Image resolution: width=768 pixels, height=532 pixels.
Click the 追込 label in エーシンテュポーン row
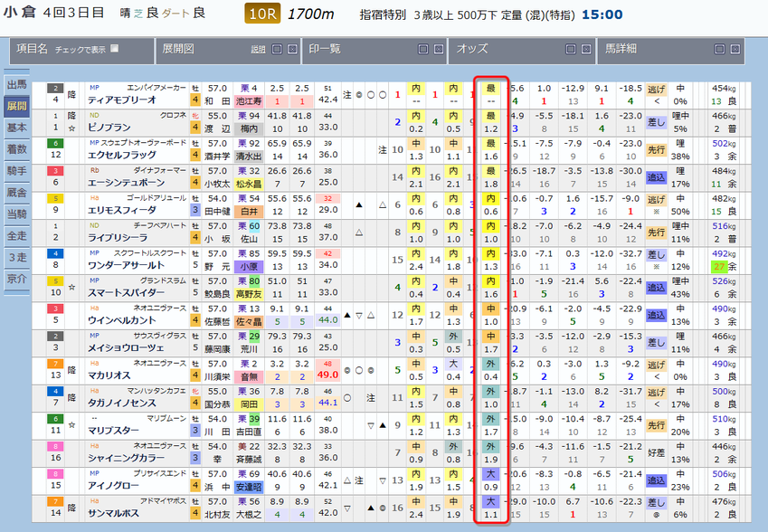point(657,177)
